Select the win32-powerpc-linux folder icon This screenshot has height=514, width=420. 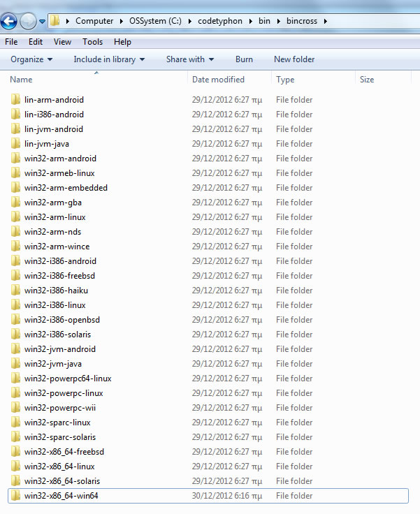coord(15,392)
